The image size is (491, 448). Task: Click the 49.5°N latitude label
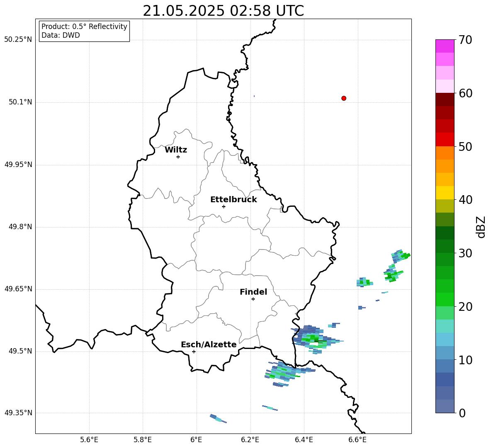20,351
